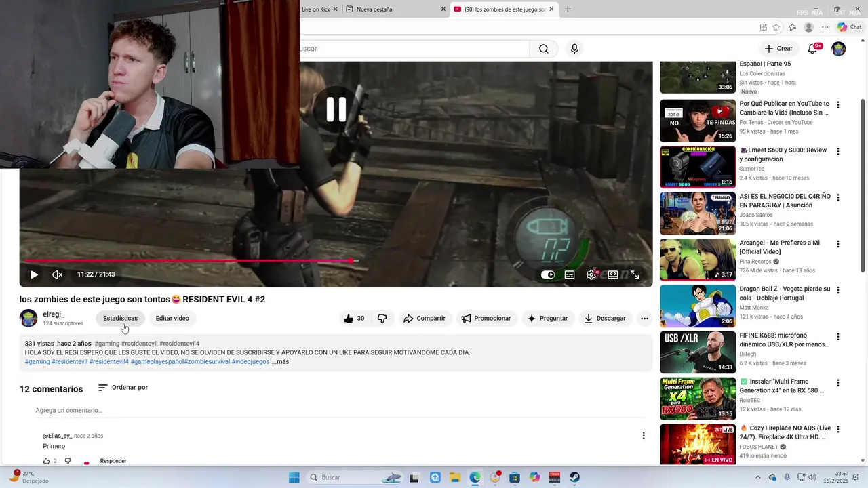Click the Agrega un comentario field
The width and height of the screenshot is (868, 488).
[x=339, y=410]
